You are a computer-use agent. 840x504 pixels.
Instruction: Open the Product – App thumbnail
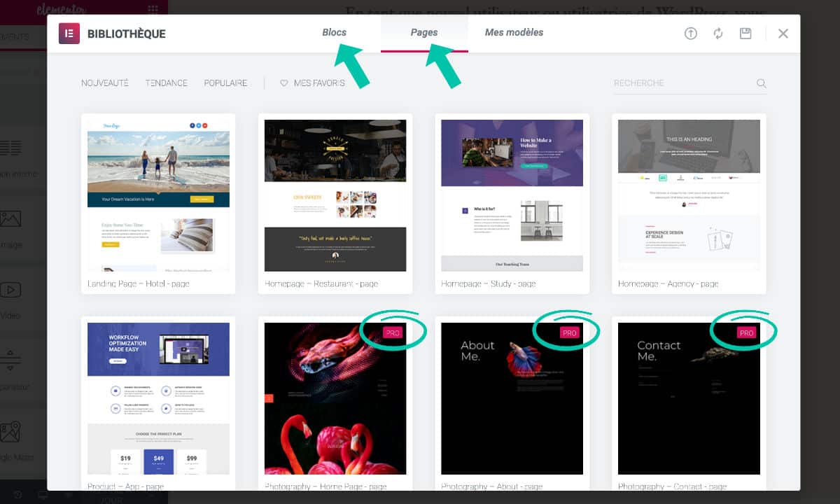[x=158, y=398]
